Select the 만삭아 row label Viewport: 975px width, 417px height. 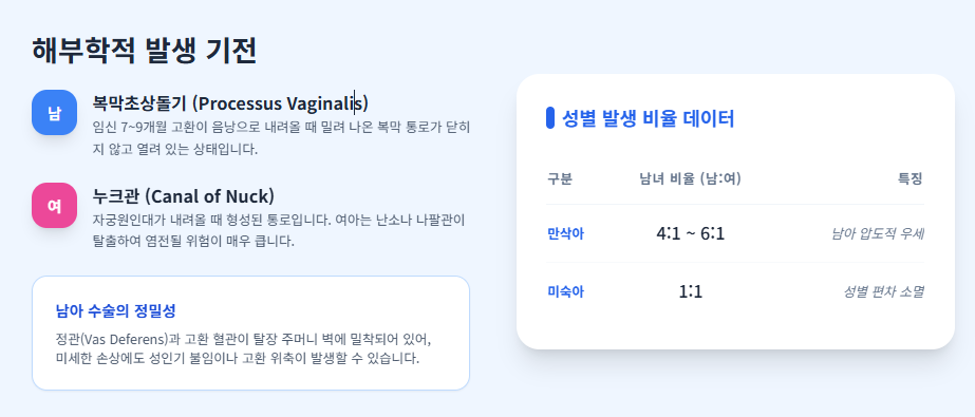tap(565, 234)
